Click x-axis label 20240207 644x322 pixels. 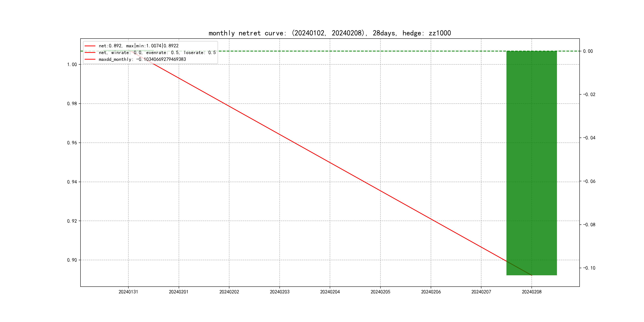[481, 292]
